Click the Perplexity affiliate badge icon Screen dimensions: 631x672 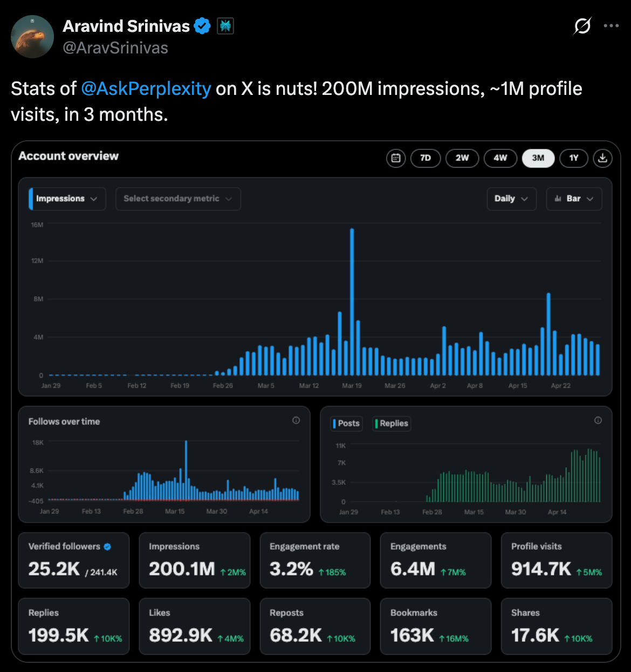pos(225,26)
